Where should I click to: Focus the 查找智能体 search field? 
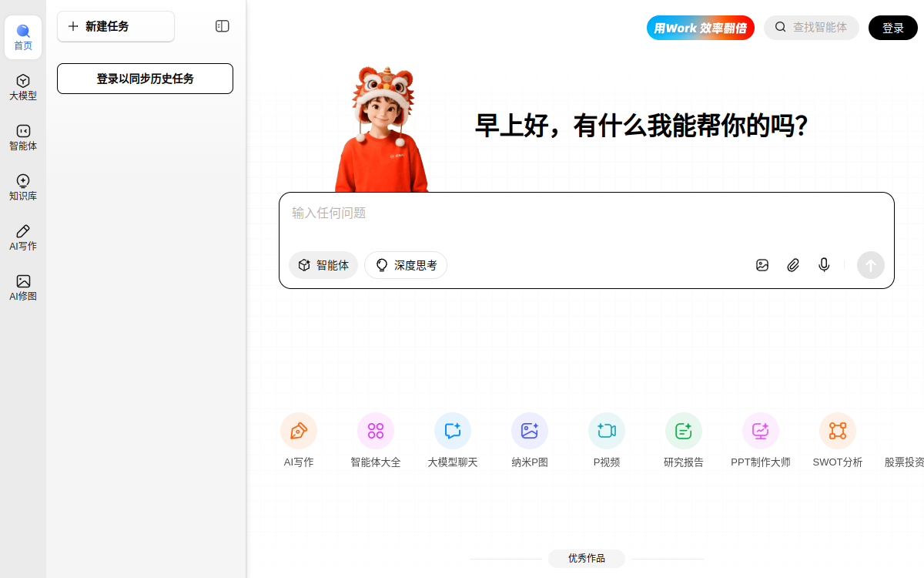point(812,28)
